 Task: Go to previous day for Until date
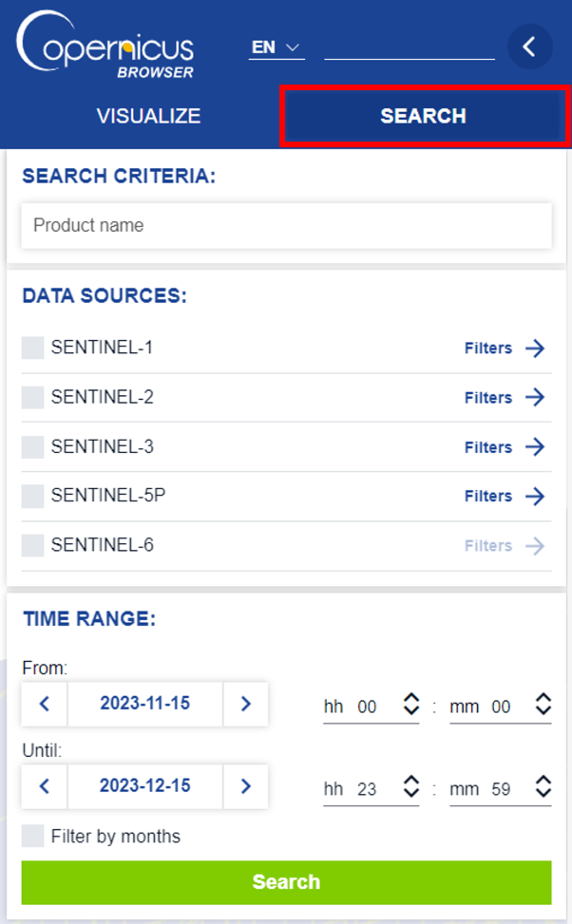click(x=45, y=786)
